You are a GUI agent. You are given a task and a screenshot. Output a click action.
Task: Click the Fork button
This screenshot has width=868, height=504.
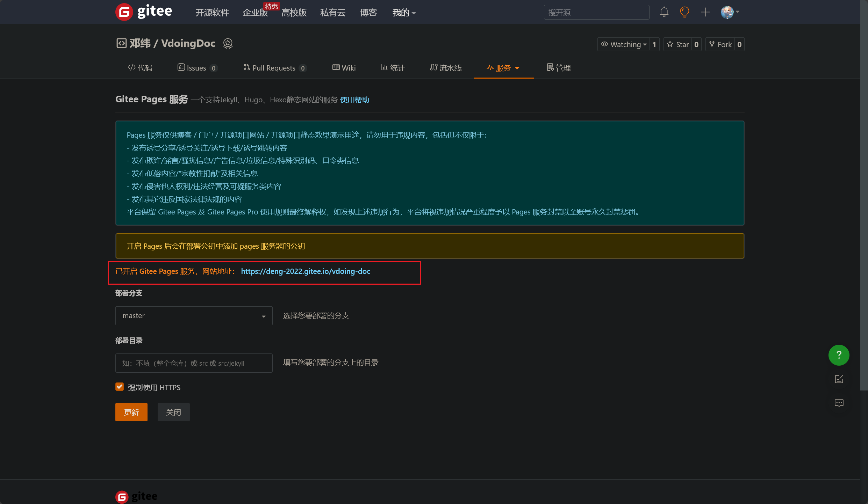pos(720,44)
